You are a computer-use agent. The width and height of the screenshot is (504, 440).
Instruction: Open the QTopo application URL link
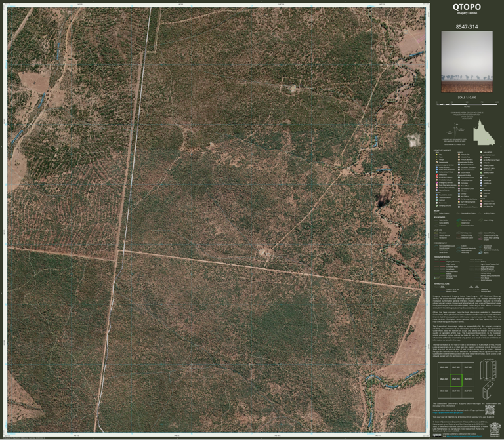449,412
